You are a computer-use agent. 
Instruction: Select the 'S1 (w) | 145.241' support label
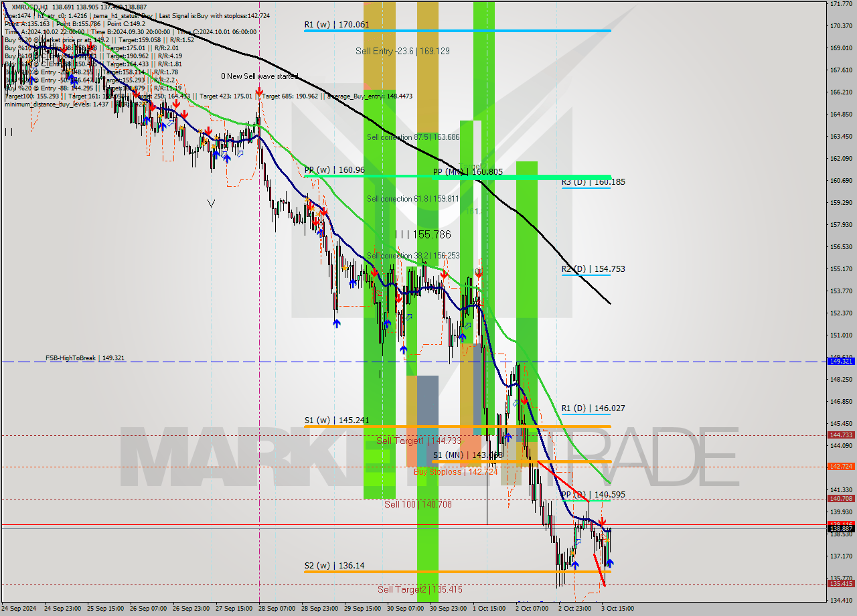337,421
